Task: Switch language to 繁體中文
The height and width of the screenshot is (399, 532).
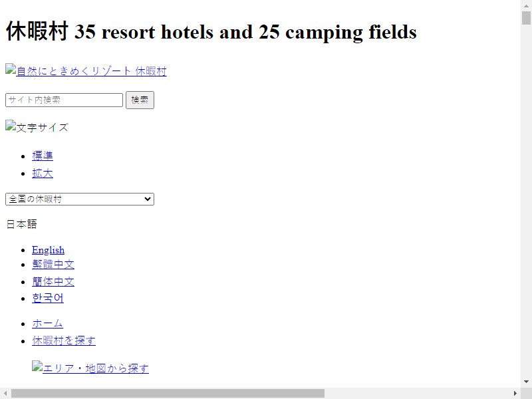Action: point(53,264)
